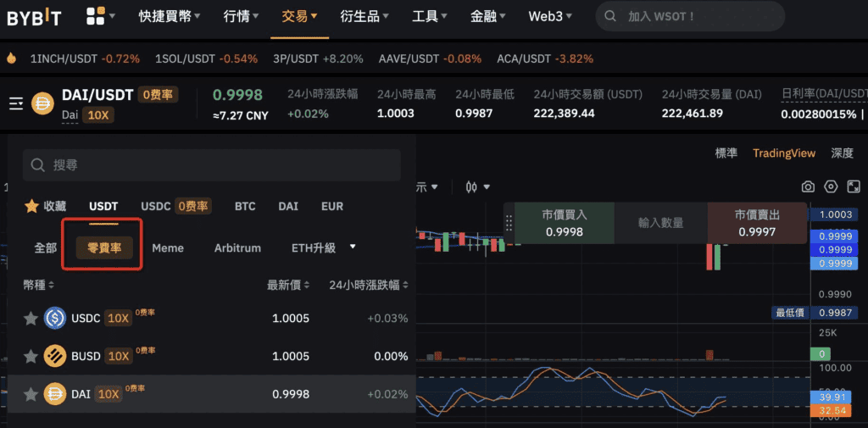This screenshot has width=868, height=428.
Task: Click 市價賣出 market sell button
Action: (757, 223)
